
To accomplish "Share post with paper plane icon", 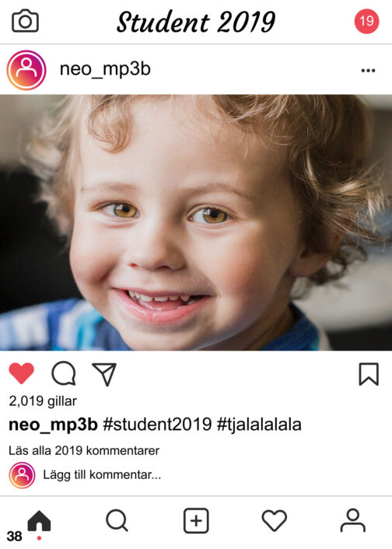I will click(104, 374).
